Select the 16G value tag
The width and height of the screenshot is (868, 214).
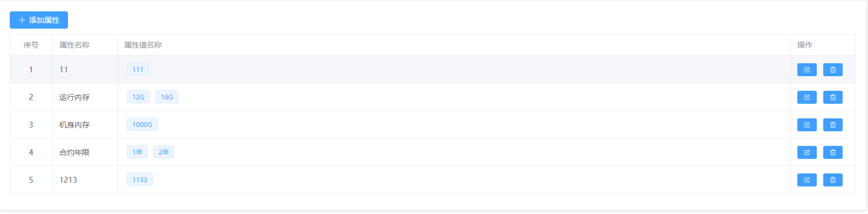pos(167,97)
